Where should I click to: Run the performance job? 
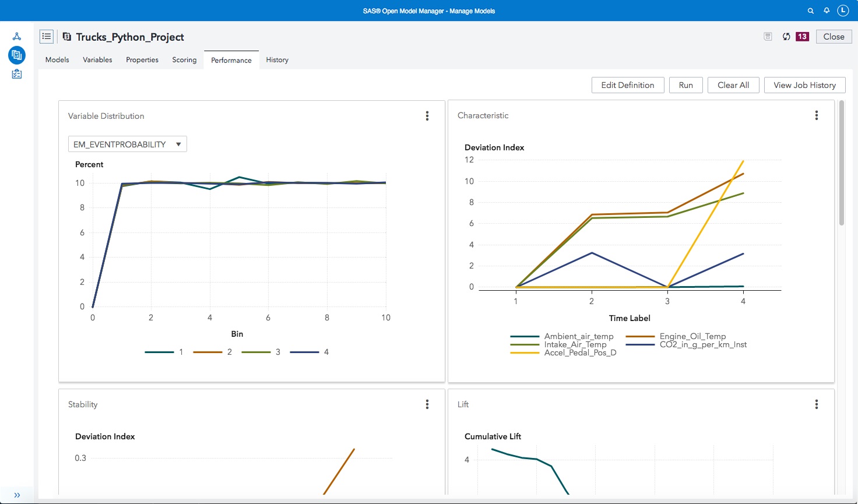686,85
